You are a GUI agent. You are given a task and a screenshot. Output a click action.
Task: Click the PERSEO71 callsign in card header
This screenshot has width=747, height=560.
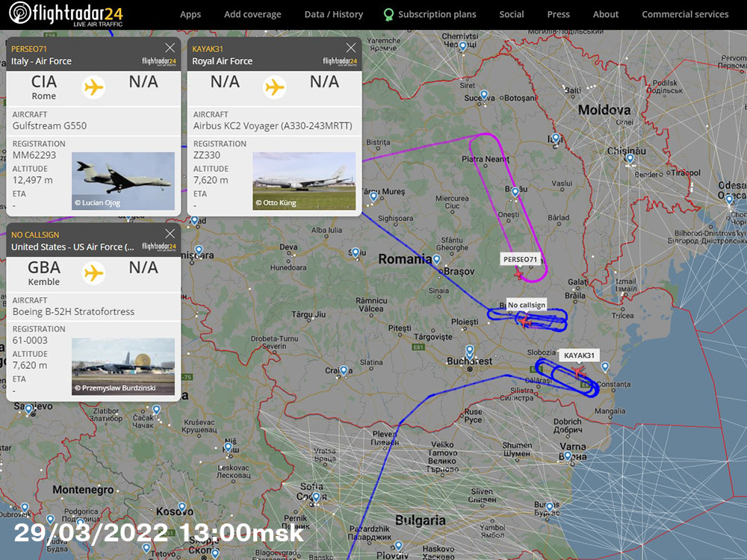pos(29,49)
